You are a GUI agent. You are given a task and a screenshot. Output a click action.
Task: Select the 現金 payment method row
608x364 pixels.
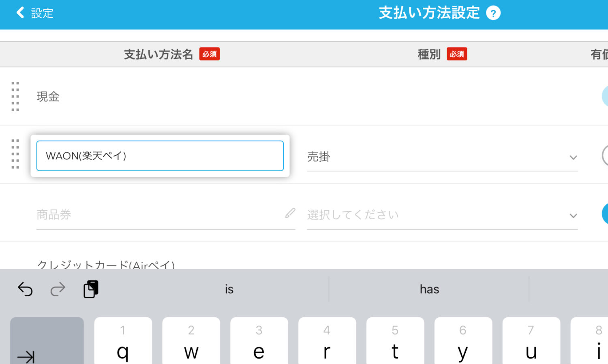[x=304, y=96]
